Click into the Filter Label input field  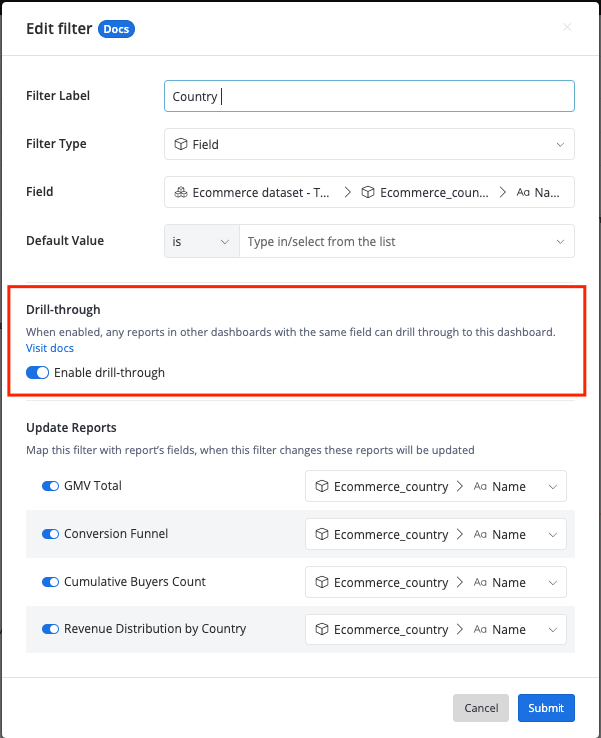[x=369, y=96]
